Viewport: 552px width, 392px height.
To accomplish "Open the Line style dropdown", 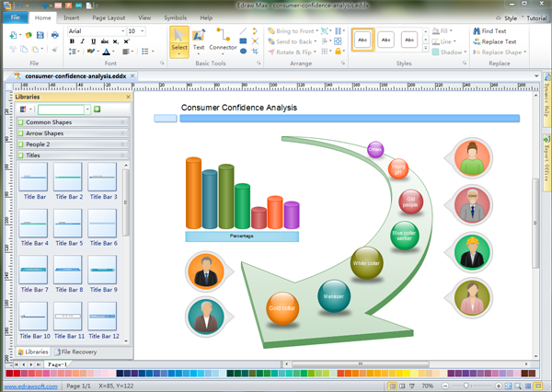I will coord(444,41).
